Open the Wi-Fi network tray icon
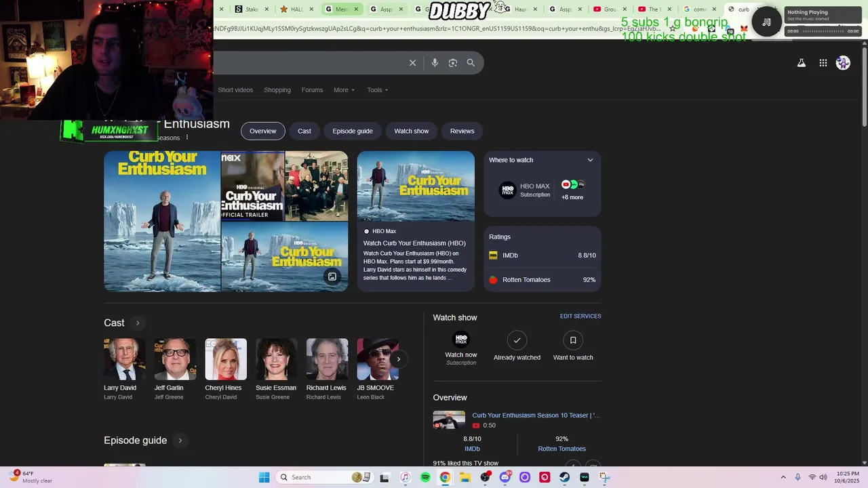This screenshot has width=868, height=488. click(x=812, y=477)
